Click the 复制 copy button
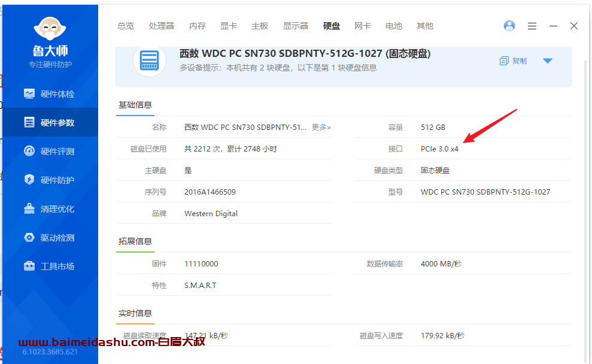592x364 pixels. [513, 61]
